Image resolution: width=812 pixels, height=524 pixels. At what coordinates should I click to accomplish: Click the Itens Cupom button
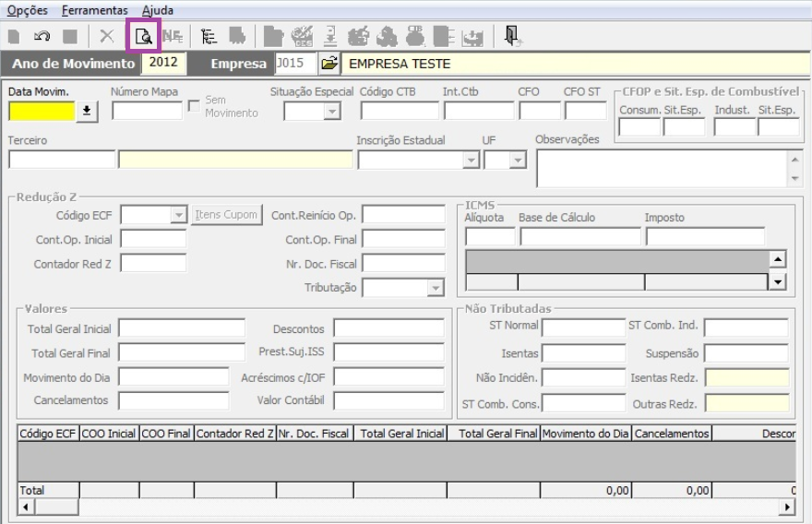click(x=228, y=215)
